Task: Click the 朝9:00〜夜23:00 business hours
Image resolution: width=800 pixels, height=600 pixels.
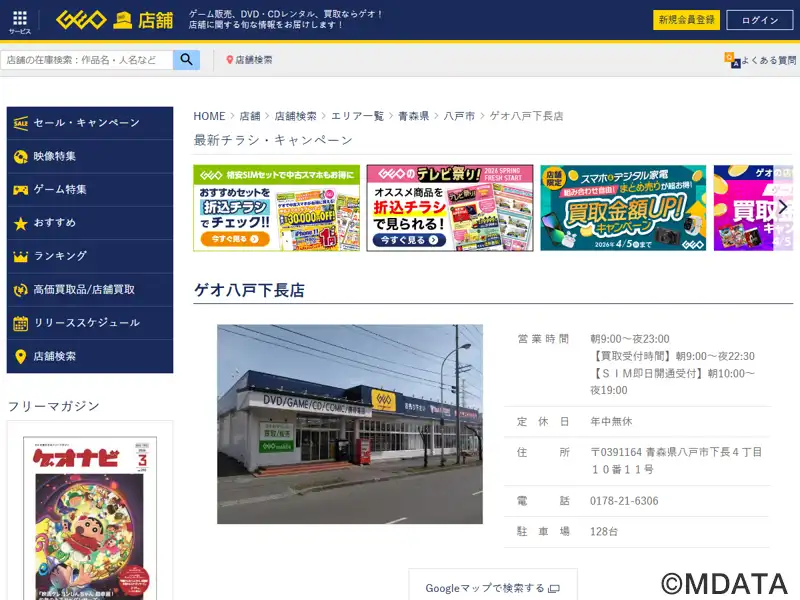Action: tap(630, 339)
